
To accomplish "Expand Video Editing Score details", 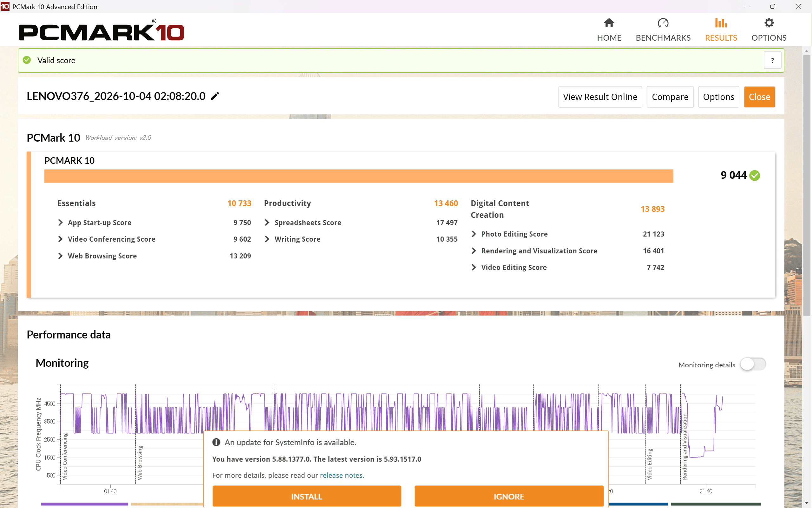I will (x=474, y=267).
